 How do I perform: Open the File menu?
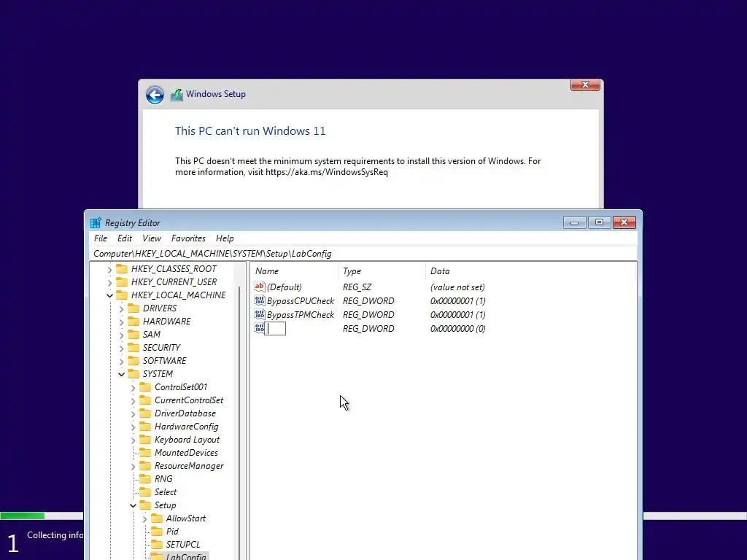click(x=101, y=238)
